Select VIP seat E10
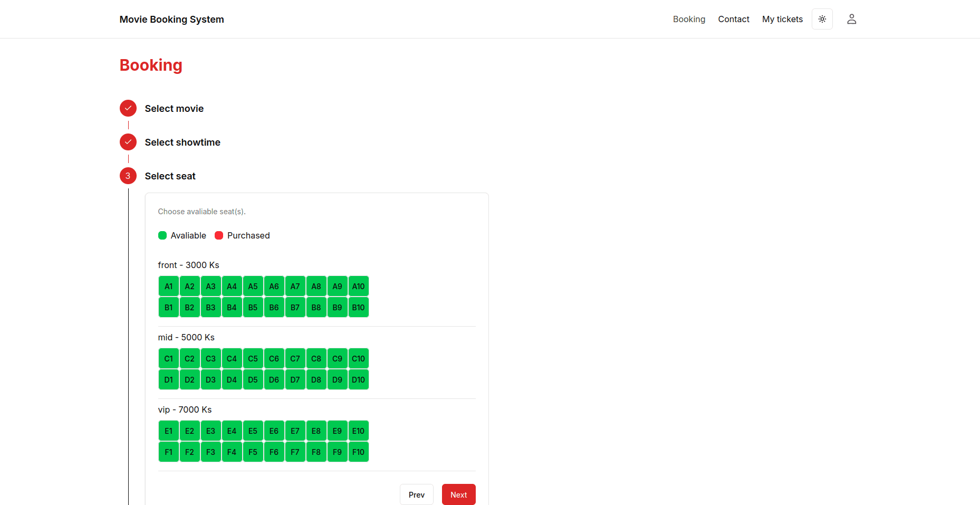This screenshot has height=505, width=980. point(359,431)
